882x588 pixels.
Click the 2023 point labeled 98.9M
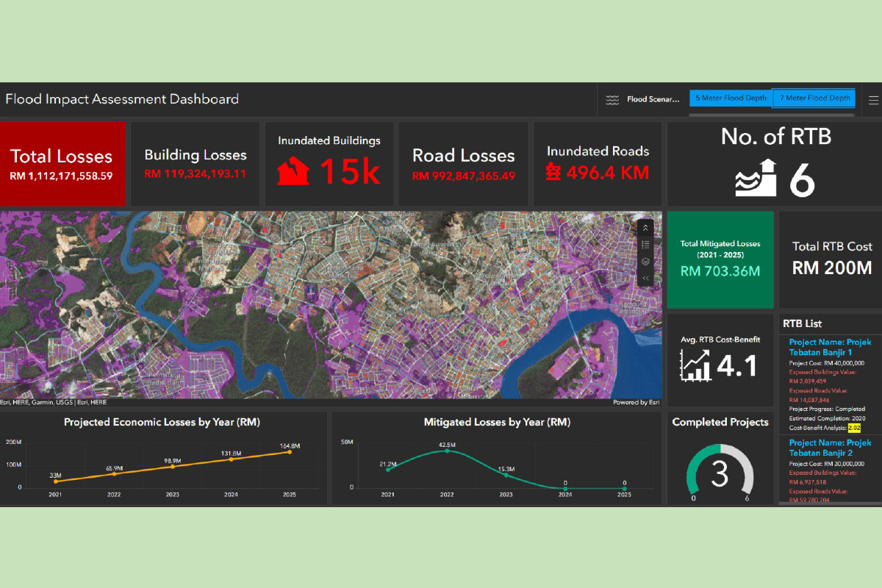coord(173,467)
